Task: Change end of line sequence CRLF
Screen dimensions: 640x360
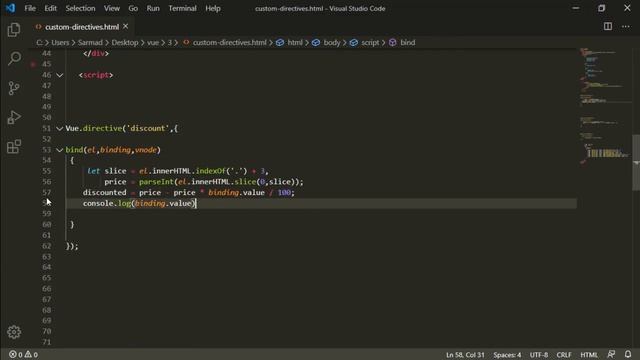Action: 564,355
